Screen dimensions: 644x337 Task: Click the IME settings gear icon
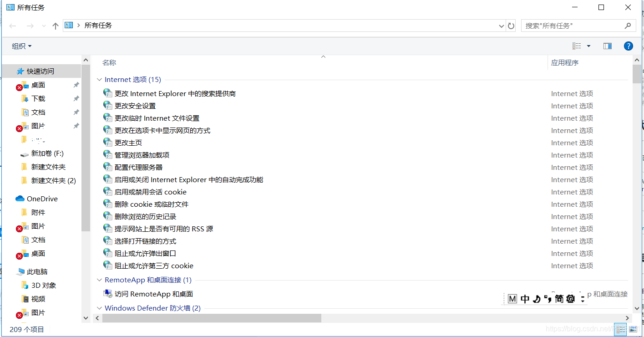[x=571, y=299]
